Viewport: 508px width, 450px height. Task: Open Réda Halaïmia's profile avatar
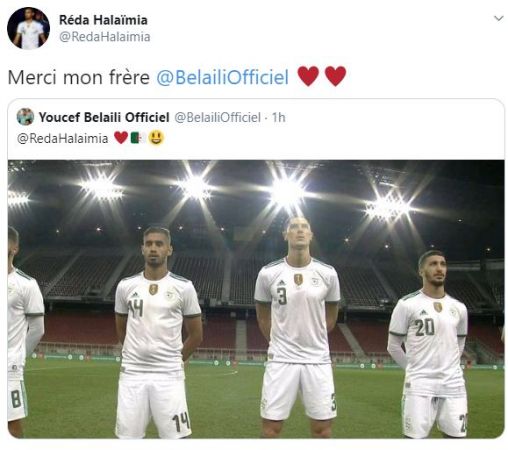[28, 28]
